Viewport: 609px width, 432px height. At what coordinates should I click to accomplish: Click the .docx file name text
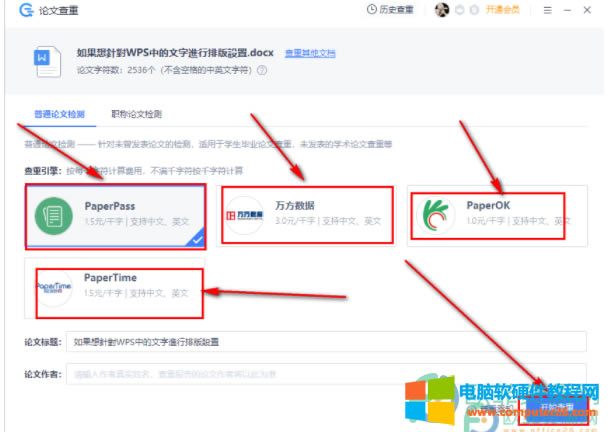(x=175, y=52)
